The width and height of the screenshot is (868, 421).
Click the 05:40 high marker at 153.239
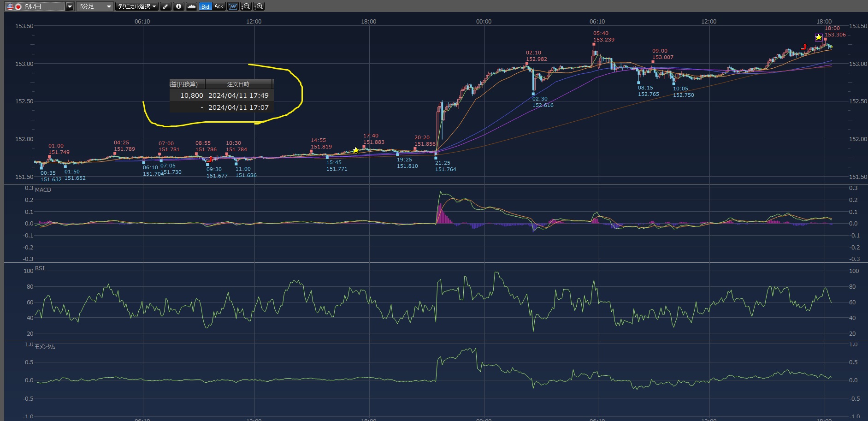pos(594,44)
